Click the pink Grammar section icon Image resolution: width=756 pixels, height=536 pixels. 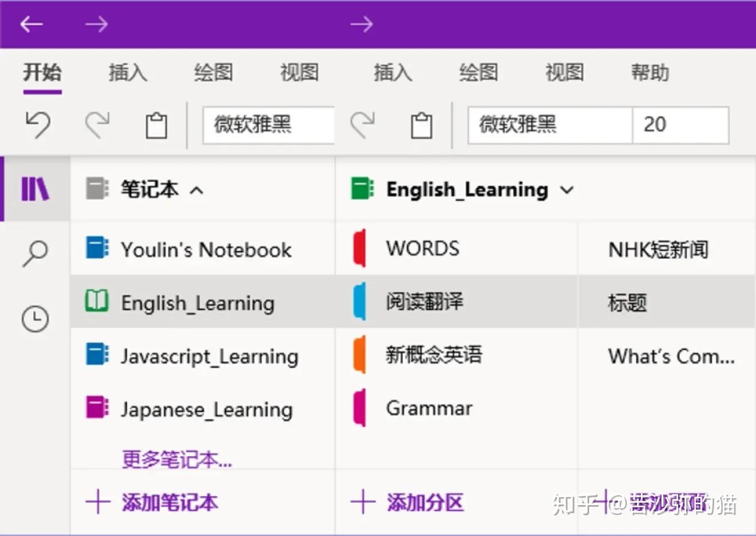coord(359,408)
